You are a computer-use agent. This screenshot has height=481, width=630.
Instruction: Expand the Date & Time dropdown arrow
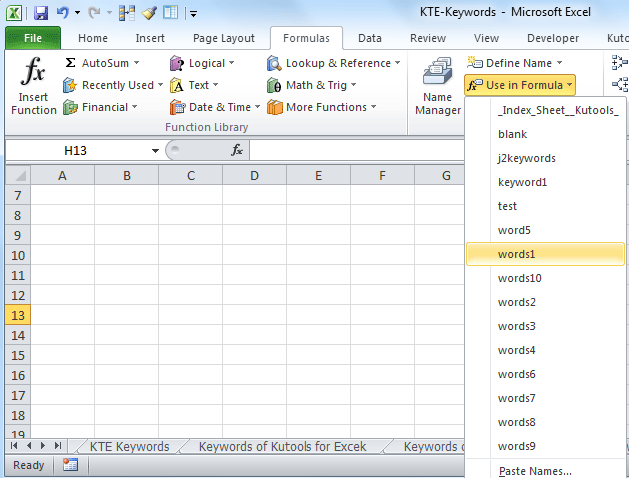pos(257,107)
